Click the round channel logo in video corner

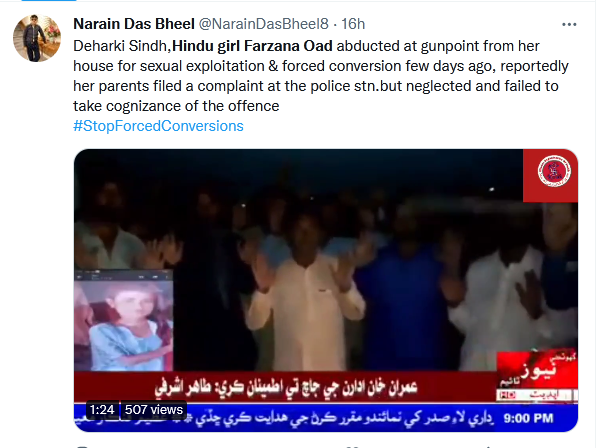click(x=554, y=171)
